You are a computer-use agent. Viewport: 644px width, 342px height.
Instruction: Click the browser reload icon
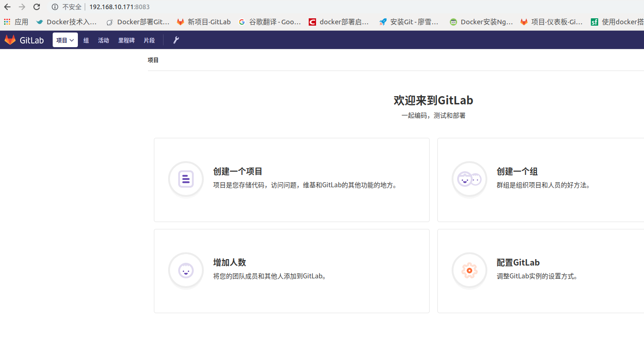pos(36,7)
